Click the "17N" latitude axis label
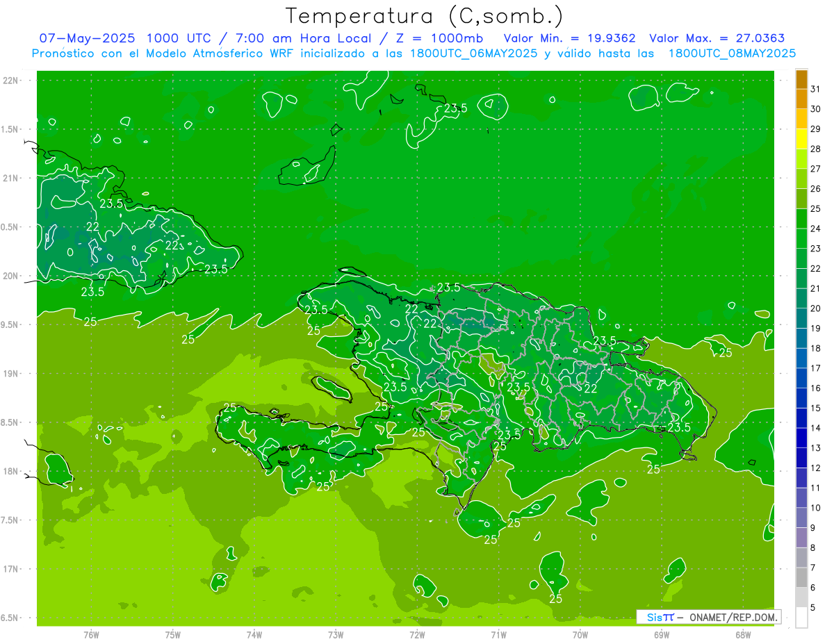This screenshot has width=834, height=644. [10, 570]
